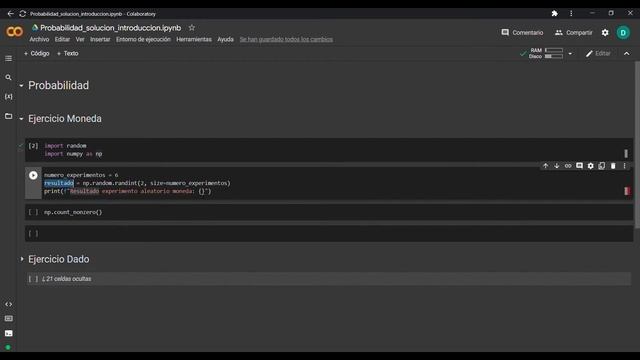Open the Archivo menu
This screenshot has width=640, height=360.
coord(39,40)
